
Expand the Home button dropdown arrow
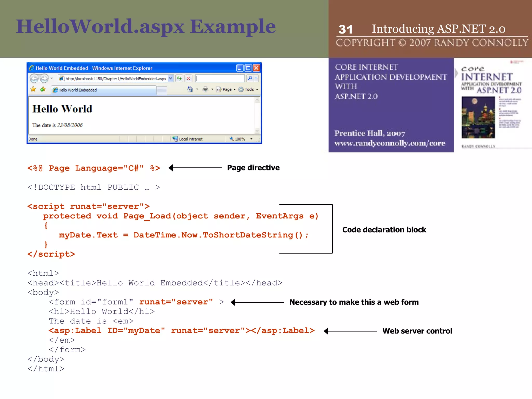197,89
